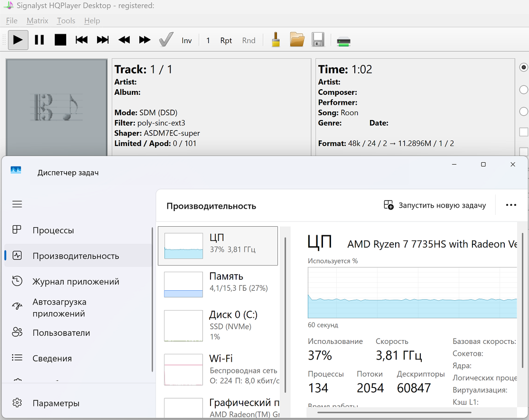Open the folder icon to load playlist
529x420 pixels.
click(297, 40)
